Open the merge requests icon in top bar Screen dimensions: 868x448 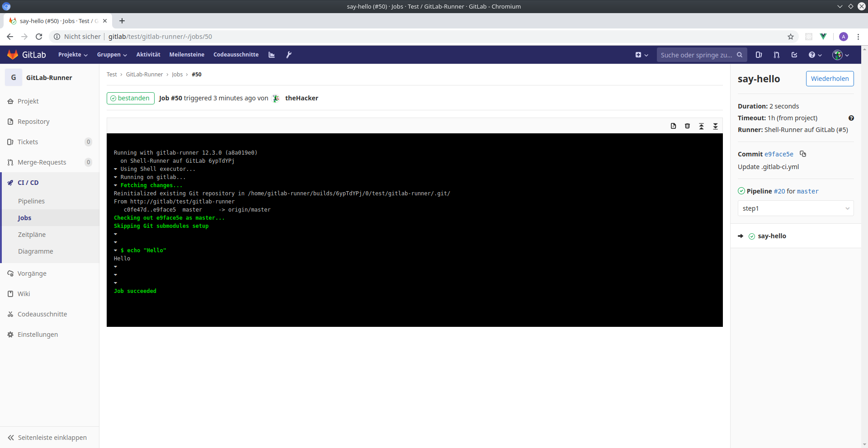pos(776,55)
